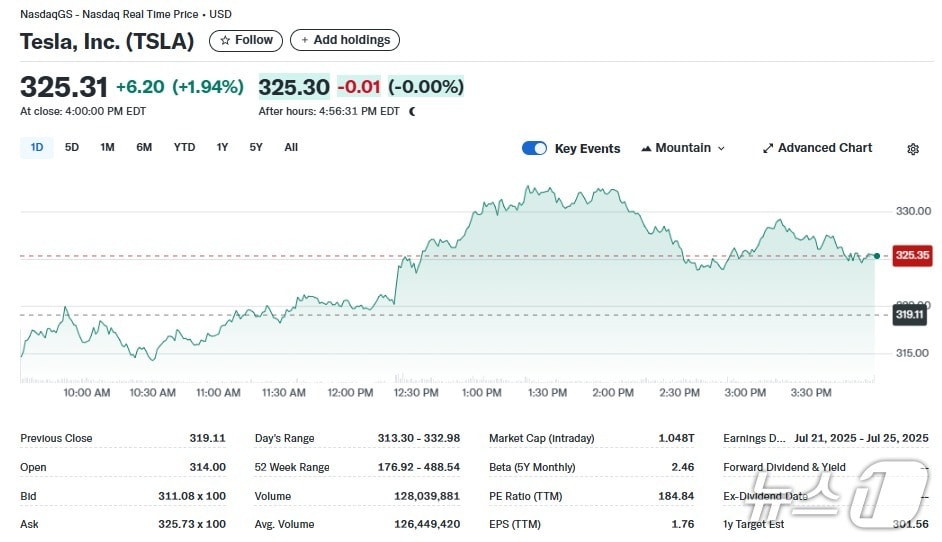Select the 1D time range tab
Screen dimensions: 942x542
click(x=37, y=147)
